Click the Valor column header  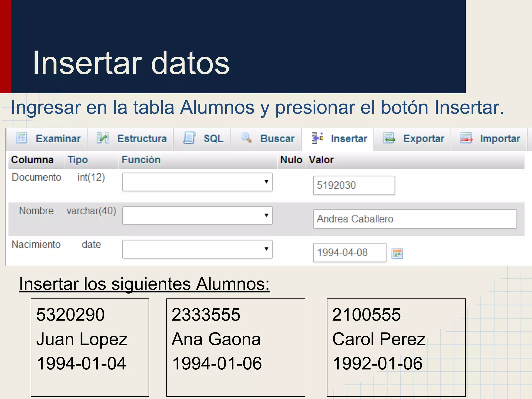tap(321, 160)
